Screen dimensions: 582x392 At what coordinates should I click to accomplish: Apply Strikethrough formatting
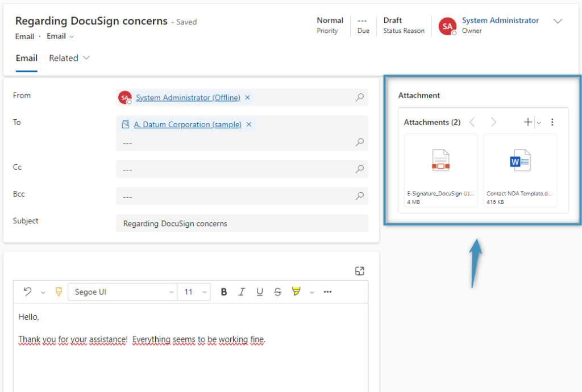tap(277, 292)
